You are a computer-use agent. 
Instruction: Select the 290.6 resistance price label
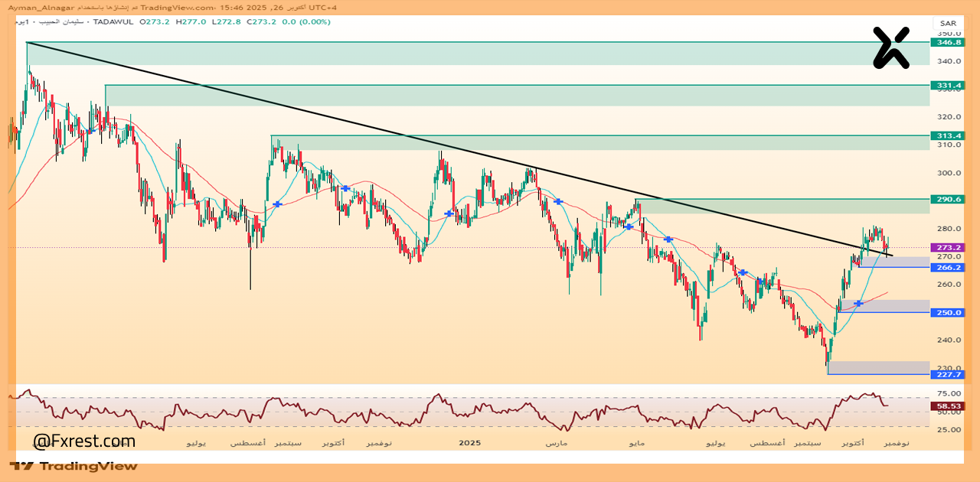click(947, 199)
